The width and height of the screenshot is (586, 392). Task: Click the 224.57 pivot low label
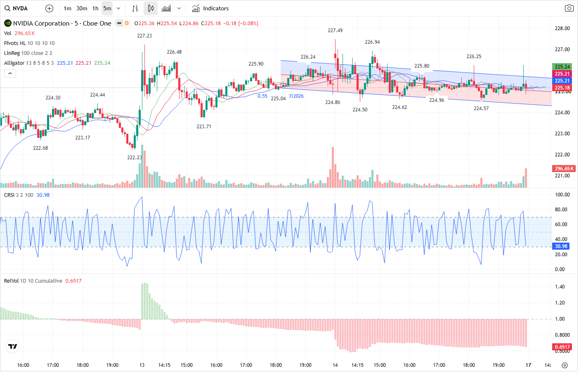(x=481, y=109)
